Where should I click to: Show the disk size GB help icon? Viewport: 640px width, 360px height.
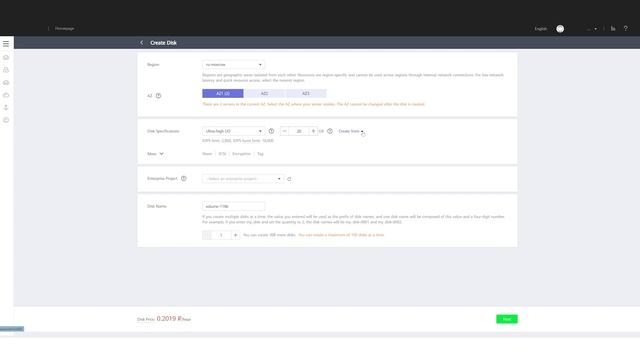click(x=330, y=131)
